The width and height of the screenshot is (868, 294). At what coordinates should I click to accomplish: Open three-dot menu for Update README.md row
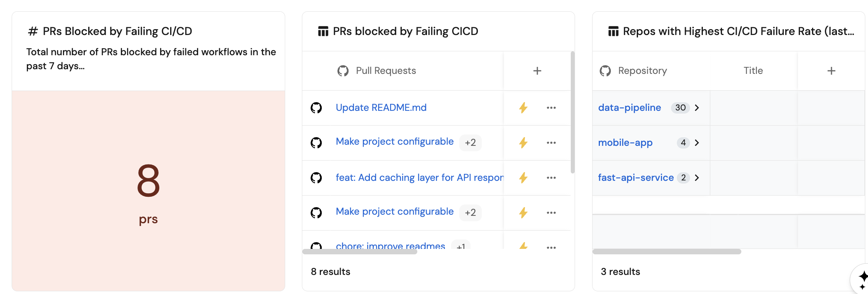click(551, 108)
